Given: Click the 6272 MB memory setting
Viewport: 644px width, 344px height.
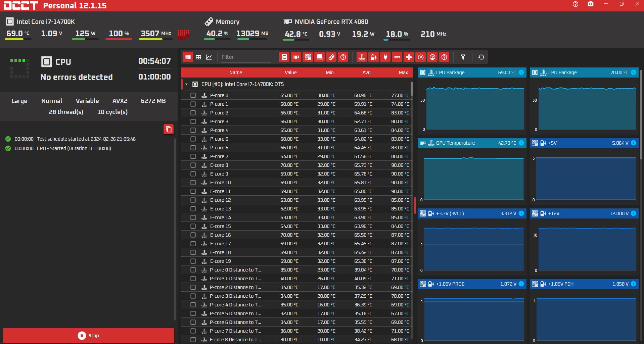Looking at the screenshot, I should (153, 101).
